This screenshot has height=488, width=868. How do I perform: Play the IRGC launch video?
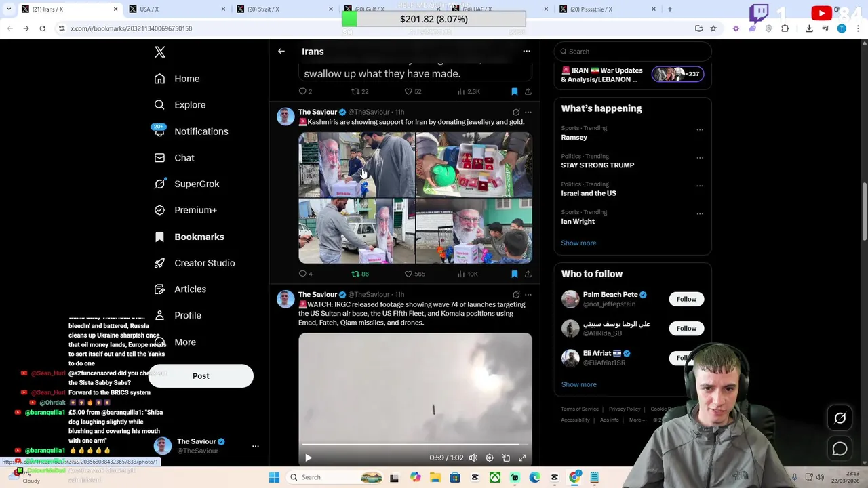(309, 458)
